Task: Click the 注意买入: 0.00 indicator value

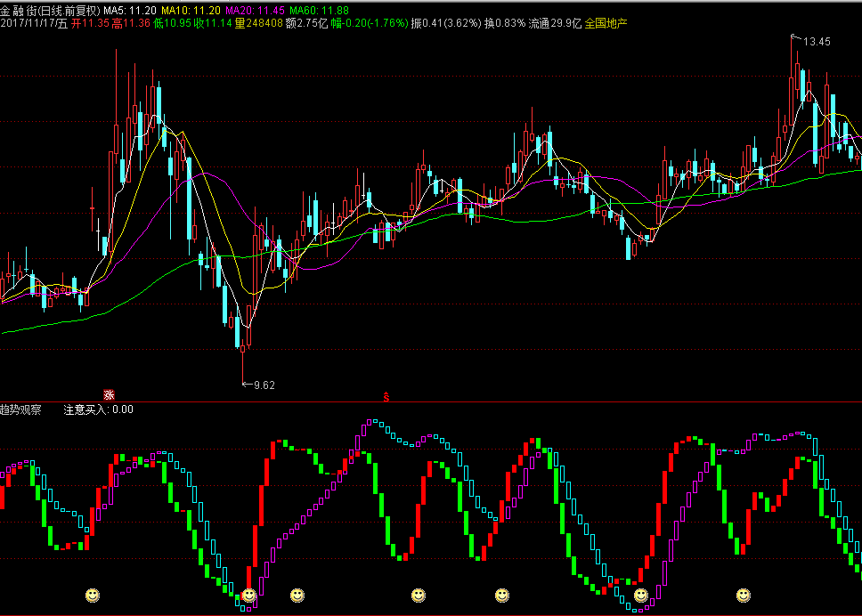Action: [99, 409]
